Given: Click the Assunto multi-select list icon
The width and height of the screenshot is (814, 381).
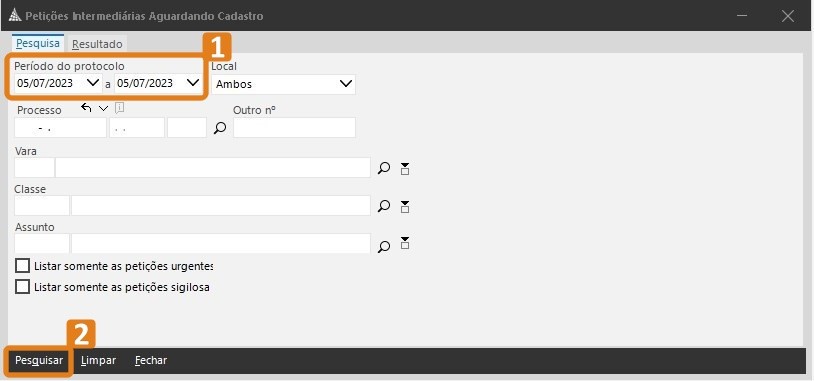Looking at the screenshot, I should (405, 243).
